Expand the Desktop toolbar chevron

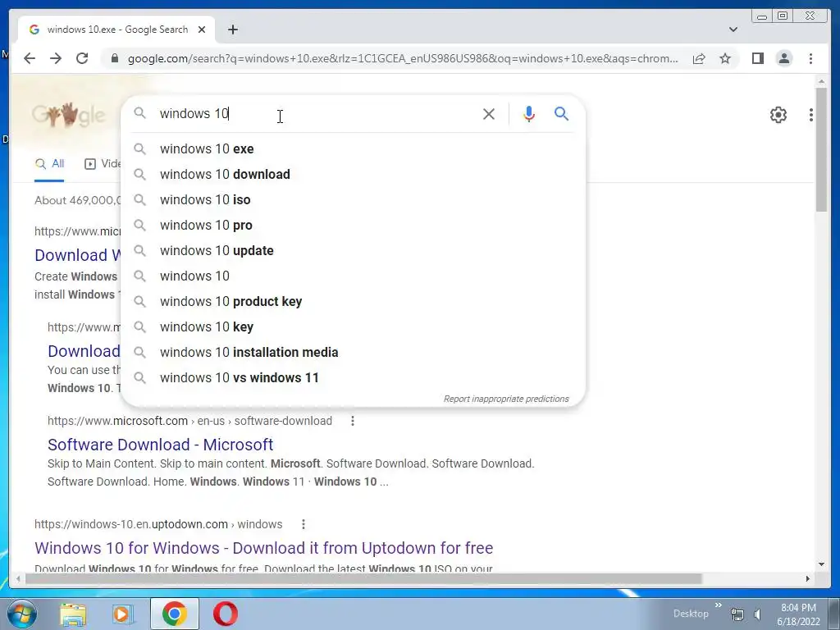pyautogui.click(x=718, y=605)
